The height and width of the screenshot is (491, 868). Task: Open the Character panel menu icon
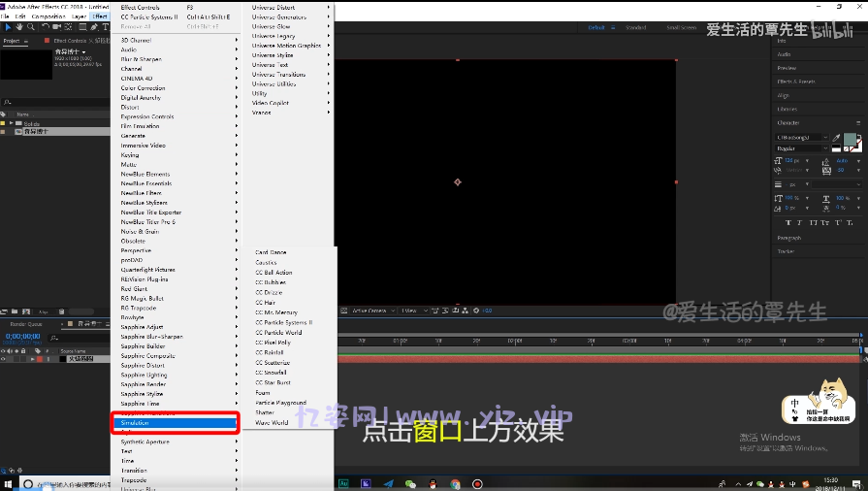click(x=858, y=123)
